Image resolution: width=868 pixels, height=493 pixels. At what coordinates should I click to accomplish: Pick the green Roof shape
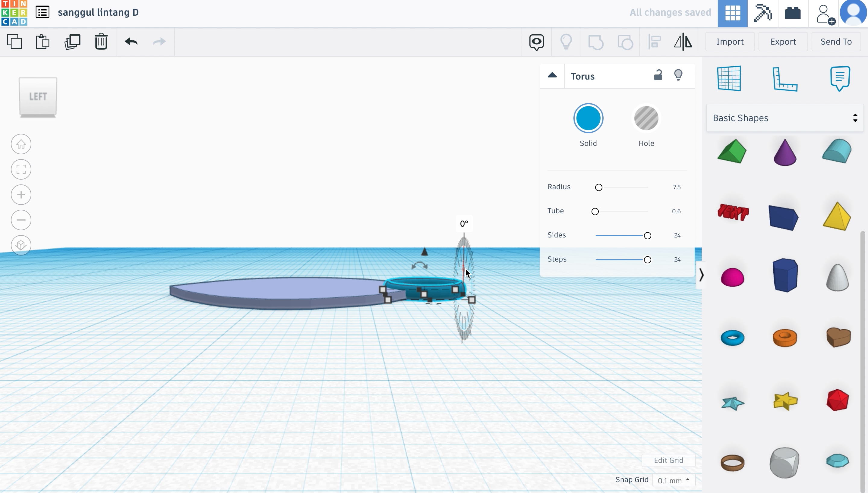point(732,151)
